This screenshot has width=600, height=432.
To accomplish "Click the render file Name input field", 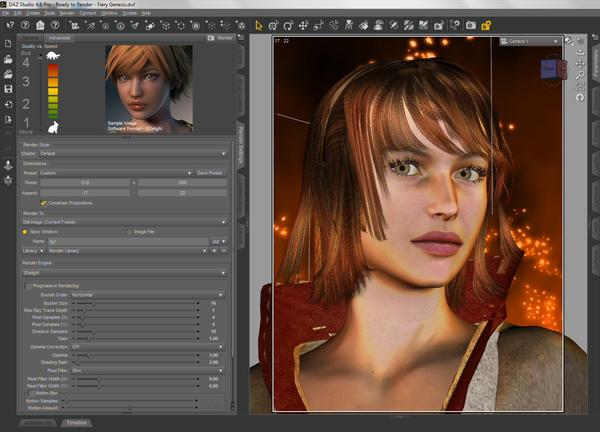I will 128,241.
